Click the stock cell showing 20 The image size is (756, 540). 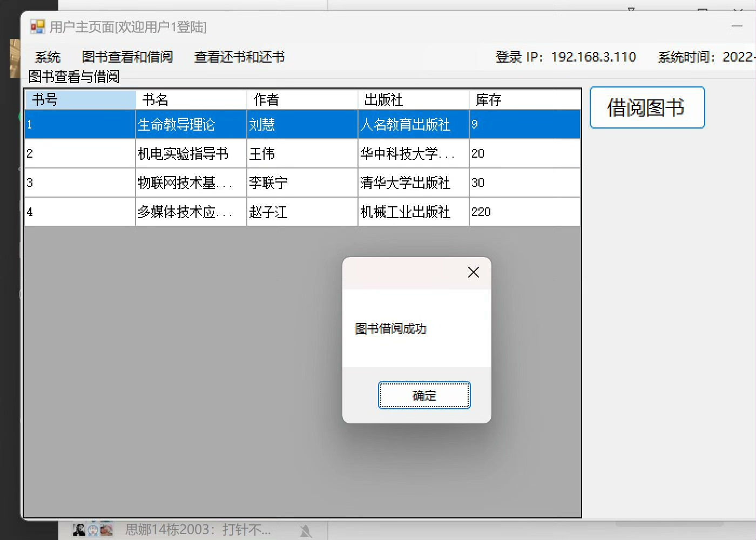525,154
